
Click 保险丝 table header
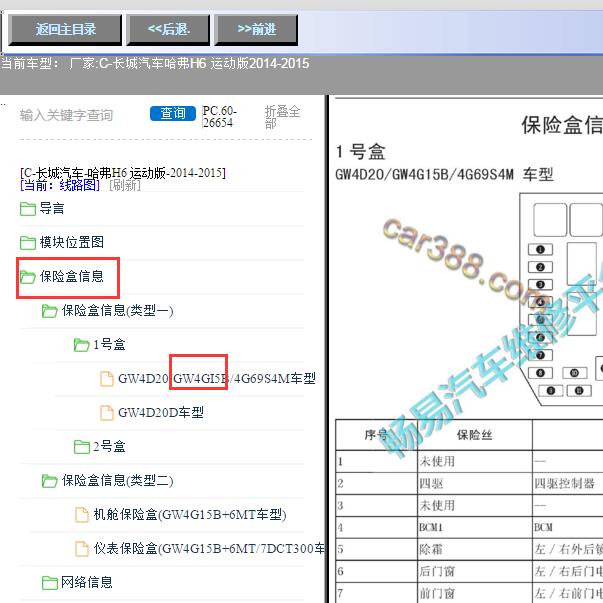pyautogui.click(x=475, y=435)
